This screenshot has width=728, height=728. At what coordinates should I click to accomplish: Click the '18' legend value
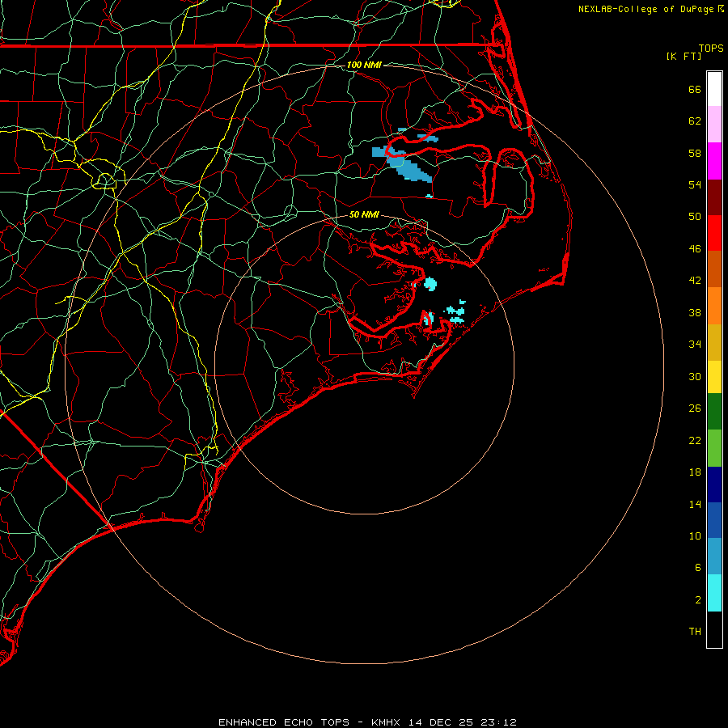pyautogui.click(x=695, y=472)
